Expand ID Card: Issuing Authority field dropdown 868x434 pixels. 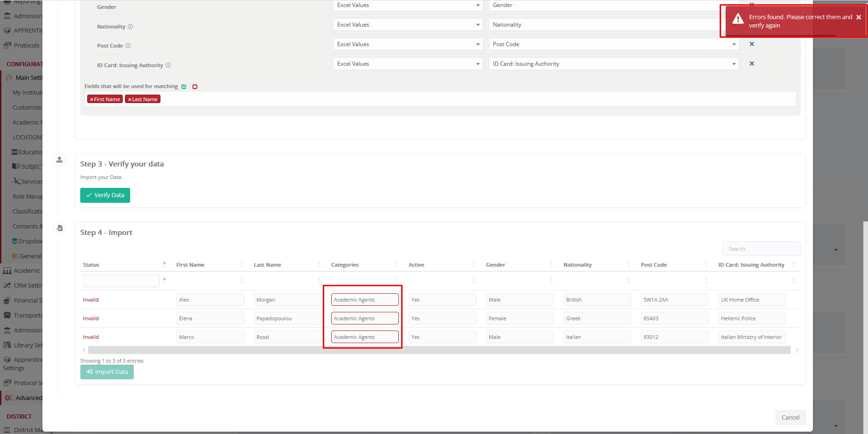click(613, 64)
